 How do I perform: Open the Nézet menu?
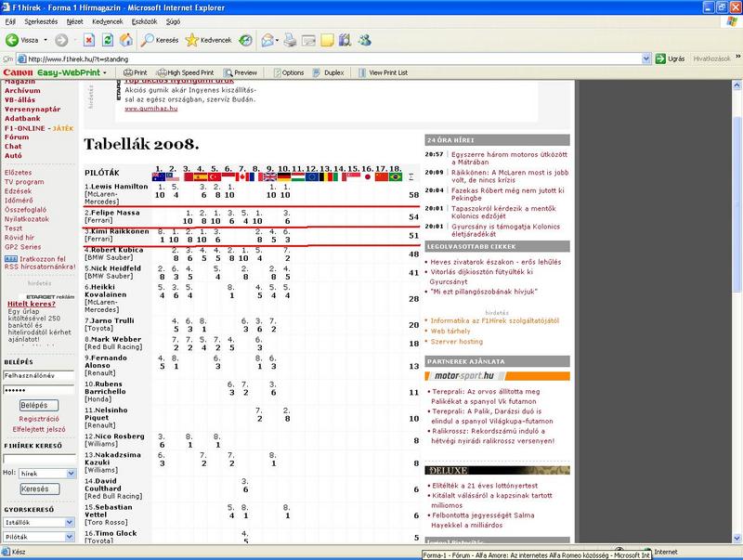[x=75, y=21]
